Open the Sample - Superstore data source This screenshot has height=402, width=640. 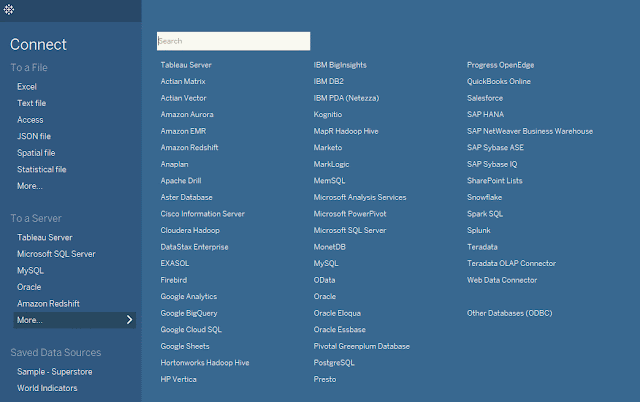(55, 372)
